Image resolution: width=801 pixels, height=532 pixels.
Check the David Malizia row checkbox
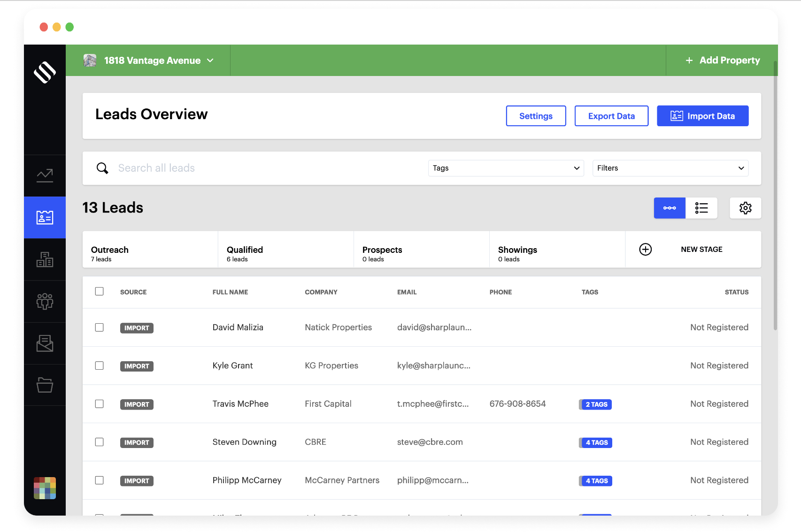click(x=99, y=327)
